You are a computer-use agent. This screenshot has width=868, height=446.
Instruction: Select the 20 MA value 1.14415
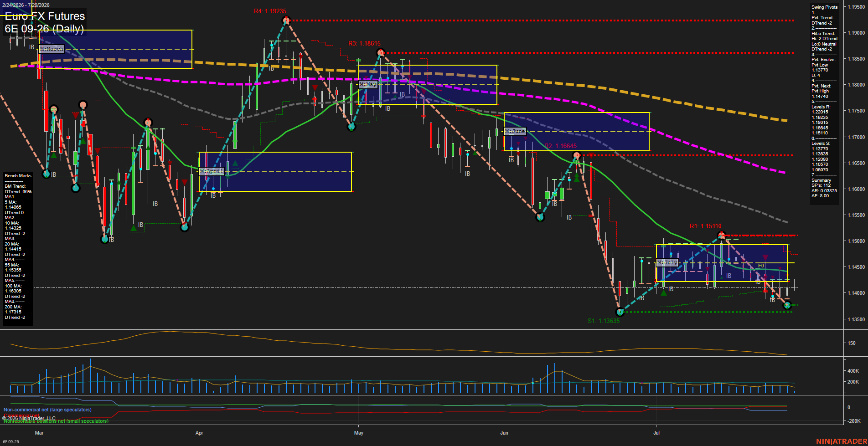13,249
